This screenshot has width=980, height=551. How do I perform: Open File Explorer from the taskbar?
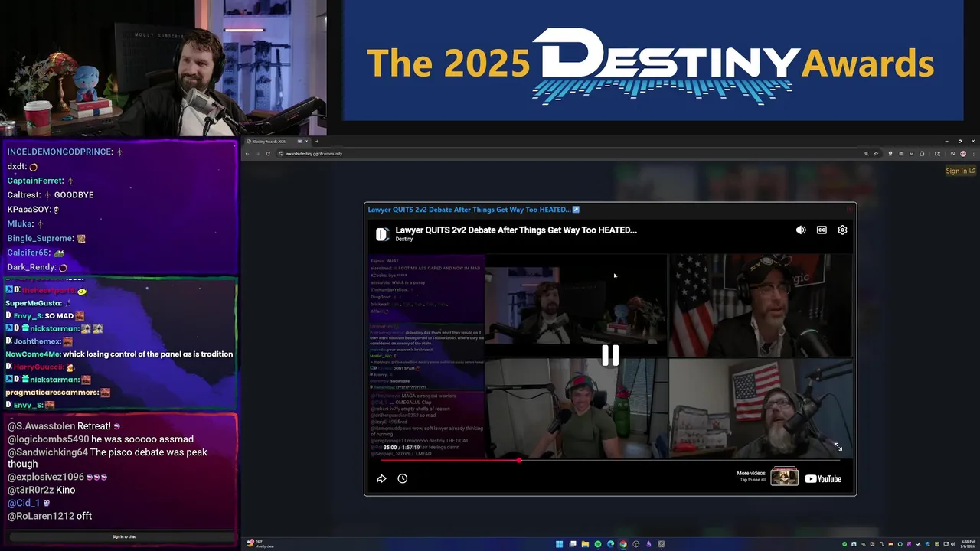click(585, 544)
